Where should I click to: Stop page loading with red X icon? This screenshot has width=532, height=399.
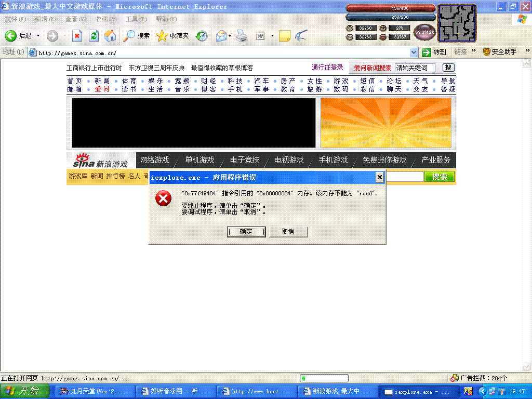pos(77,36)
